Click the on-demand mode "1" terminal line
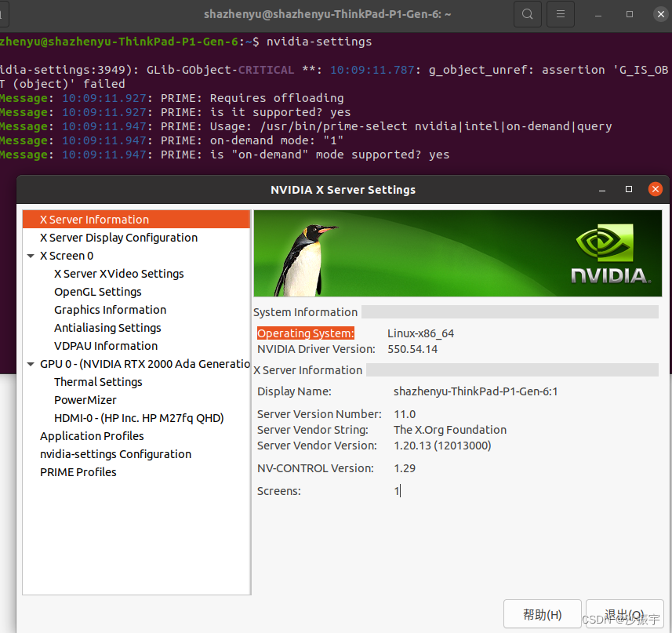The width and height of the screenshot is (672, 633). point(172,140)
